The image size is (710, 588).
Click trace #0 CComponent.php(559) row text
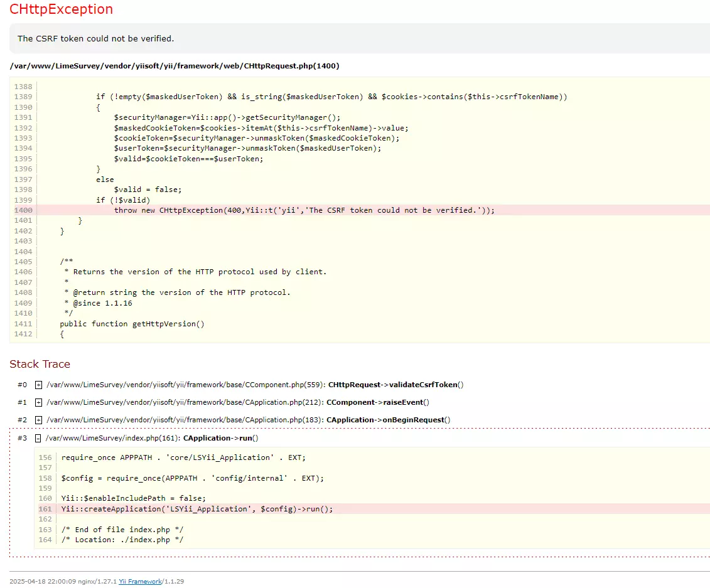(x=255, y=385)
